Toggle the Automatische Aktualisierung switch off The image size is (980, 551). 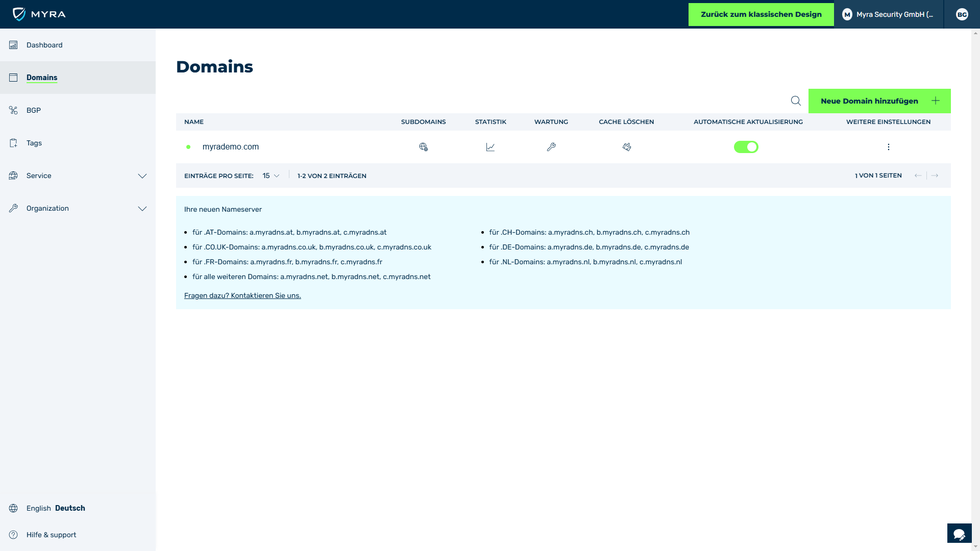click(x=746, y=146)
